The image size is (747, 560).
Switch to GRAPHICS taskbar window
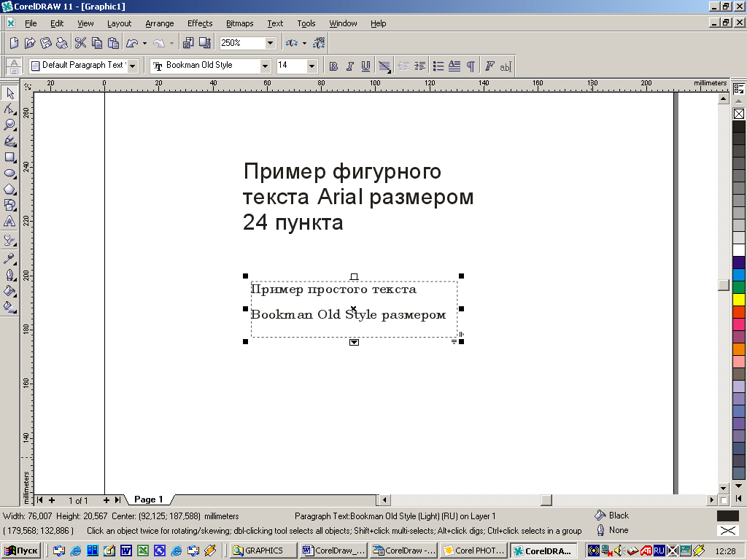point(263,551)
